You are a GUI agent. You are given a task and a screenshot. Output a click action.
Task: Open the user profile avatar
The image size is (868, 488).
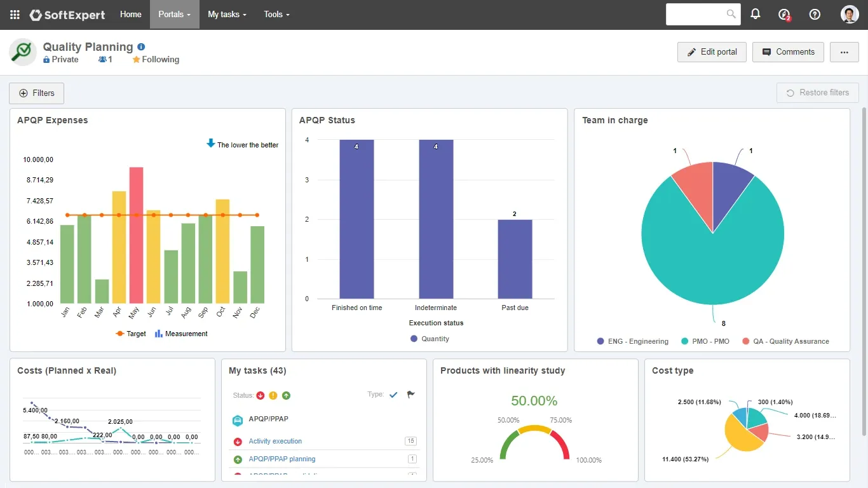pos(849,15)
